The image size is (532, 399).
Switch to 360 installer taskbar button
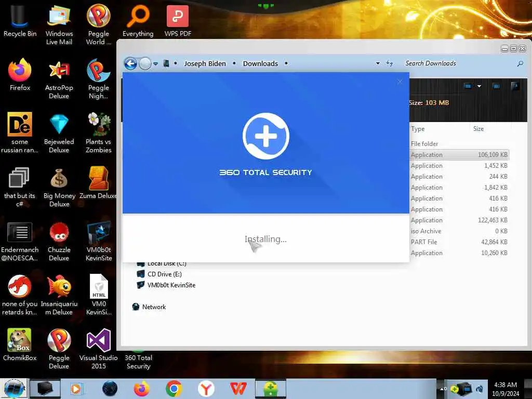click(270, 389)
